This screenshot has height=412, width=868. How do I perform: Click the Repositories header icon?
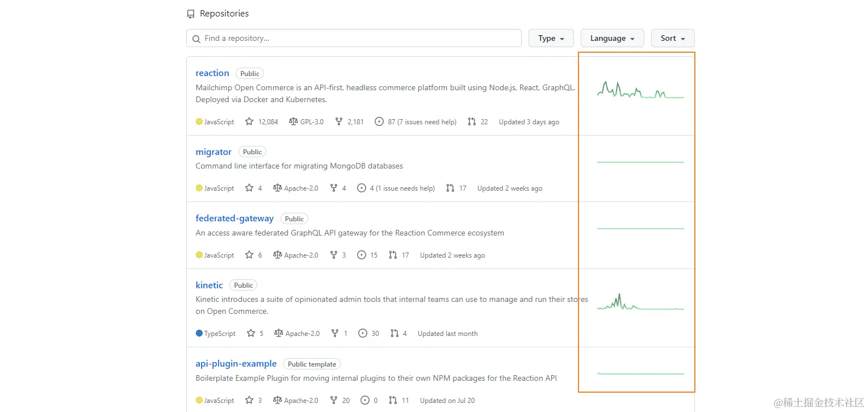click(x=191, y=14)
